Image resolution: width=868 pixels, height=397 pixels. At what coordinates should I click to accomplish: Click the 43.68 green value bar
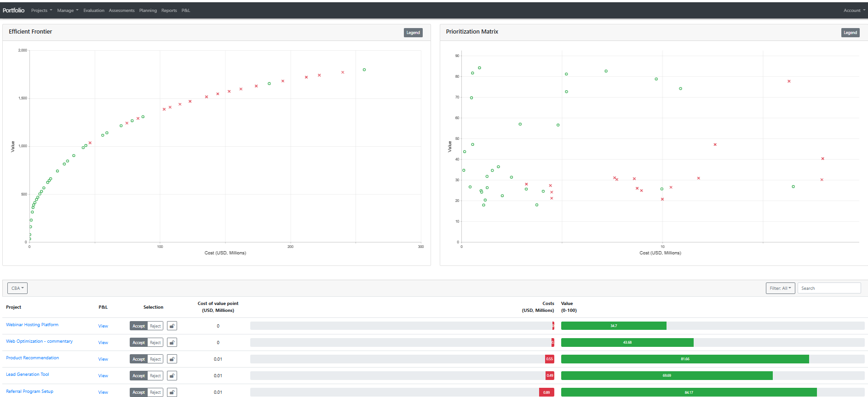pos(627,342)
